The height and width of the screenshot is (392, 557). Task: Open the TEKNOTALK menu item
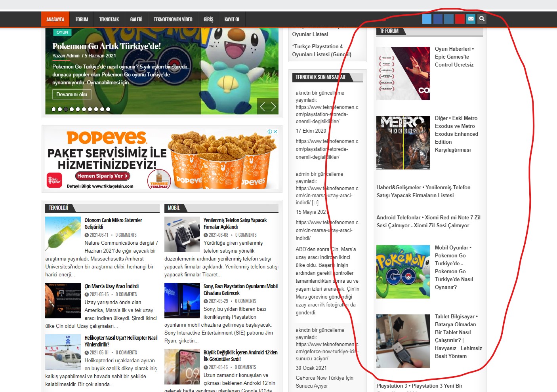(x=109, y=19)
